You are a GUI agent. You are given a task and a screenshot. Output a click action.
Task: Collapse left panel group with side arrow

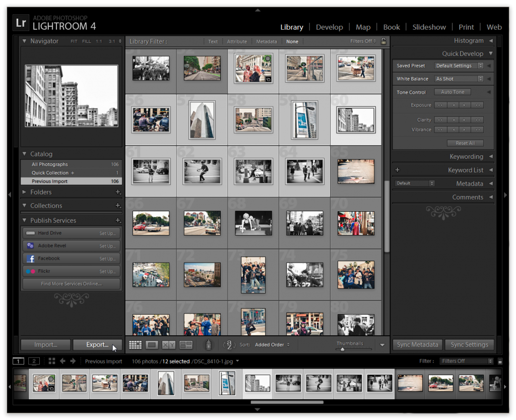point(10,195)
